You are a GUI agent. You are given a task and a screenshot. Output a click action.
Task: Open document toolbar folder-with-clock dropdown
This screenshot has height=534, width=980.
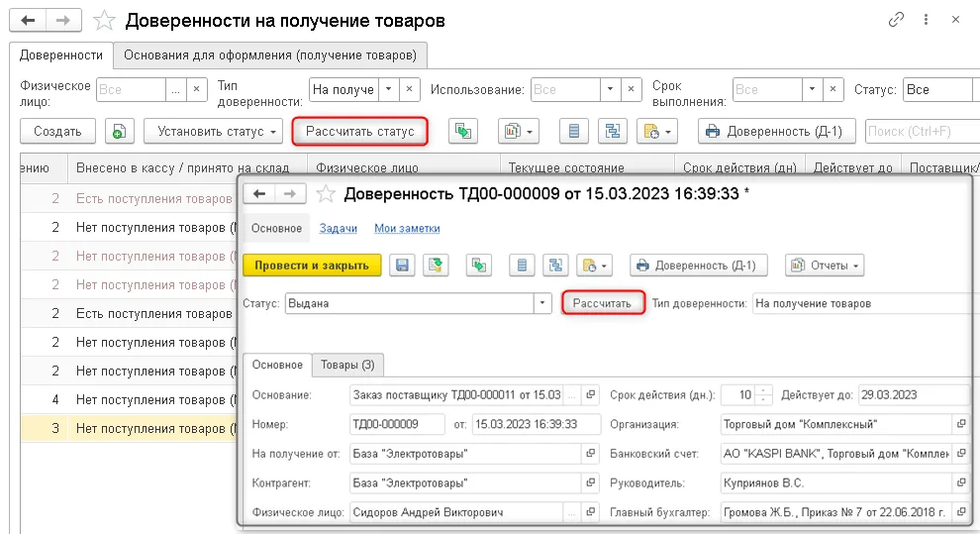594,266
